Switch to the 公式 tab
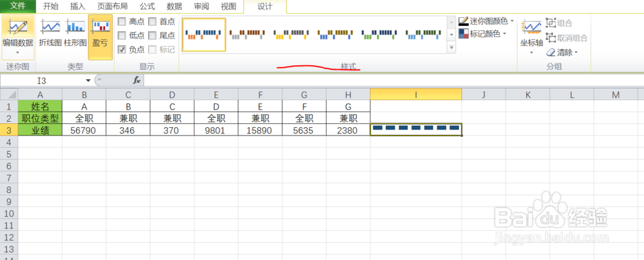This screenshot has width=644, height=260. pyautogui.click(x=147, y=6)
